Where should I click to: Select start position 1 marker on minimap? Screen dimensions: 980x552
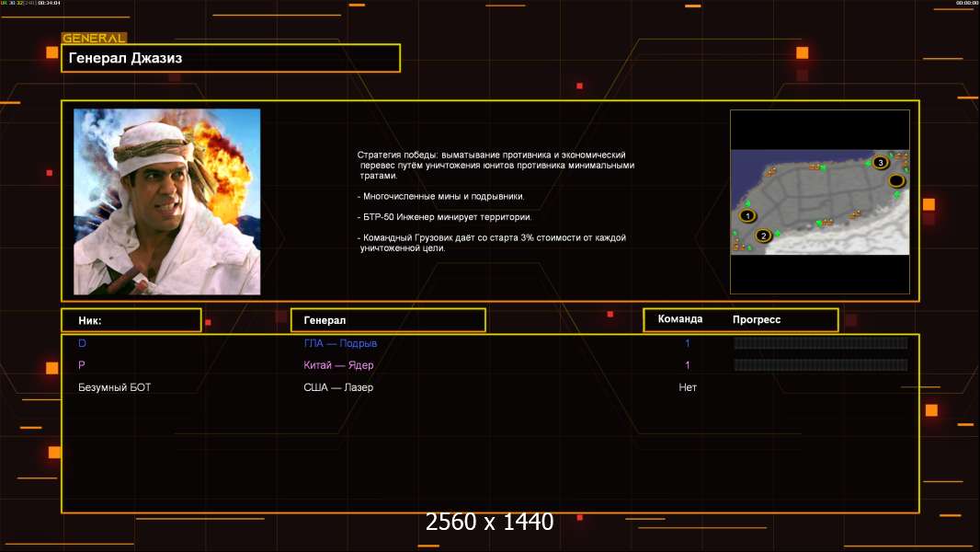pyautogui.click(x=747, y=215)
